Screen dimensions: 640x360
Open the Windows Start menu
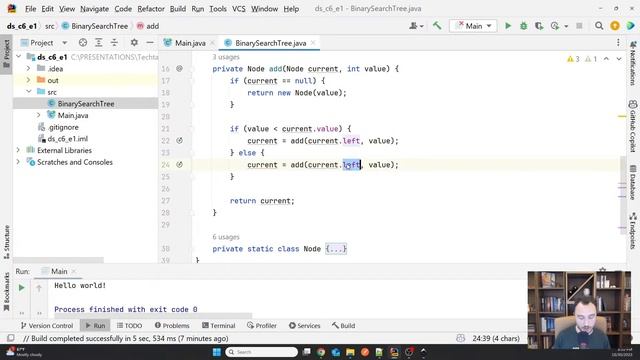[x=217, y=352]
